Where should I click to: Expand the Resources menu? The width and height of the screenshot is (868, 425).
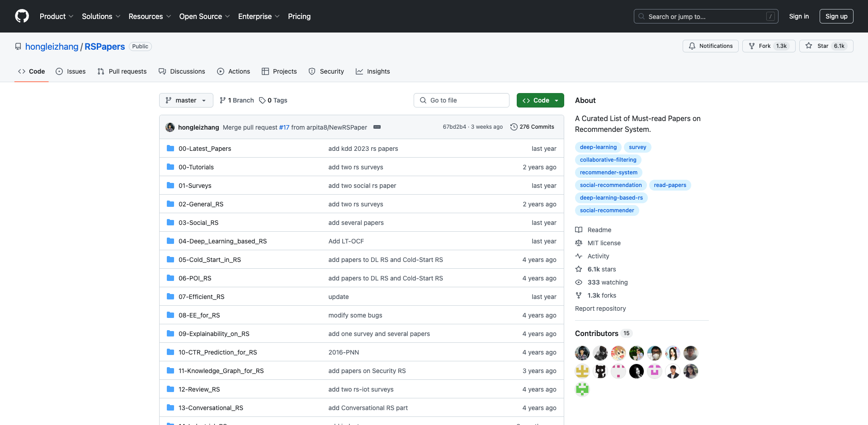(x=150, y=16)
